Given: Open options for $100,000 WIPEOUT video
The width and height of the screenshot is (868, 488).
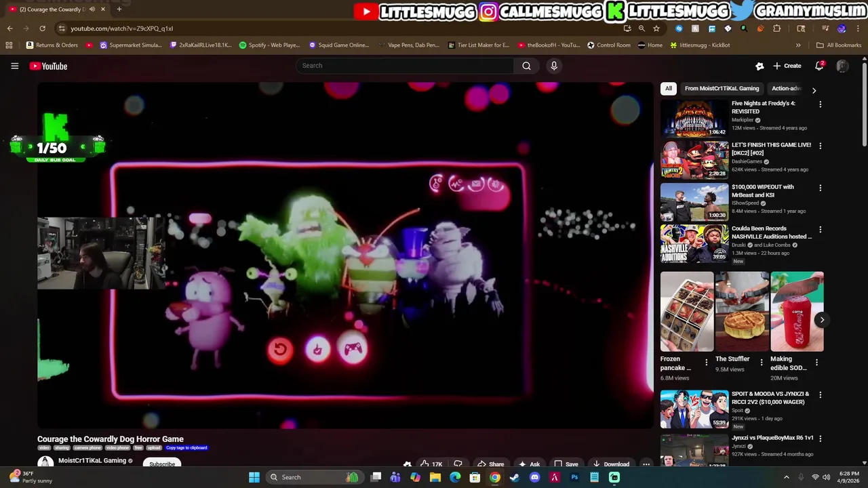Looking at the screenshot, I should [820, 188].
